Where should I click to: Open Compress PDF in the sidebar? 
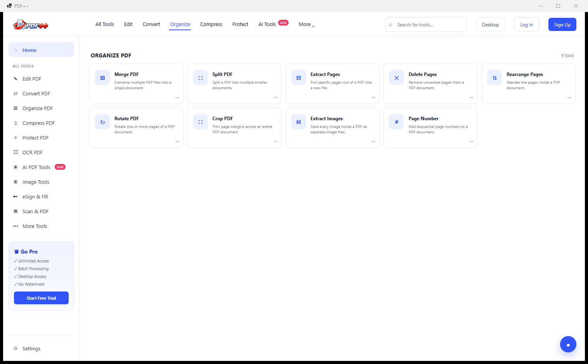click(x=41, y=123)
